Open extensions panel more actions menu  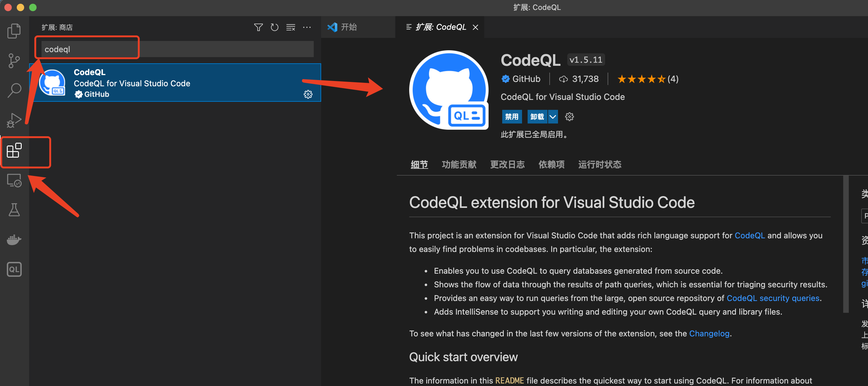[307, 27]
